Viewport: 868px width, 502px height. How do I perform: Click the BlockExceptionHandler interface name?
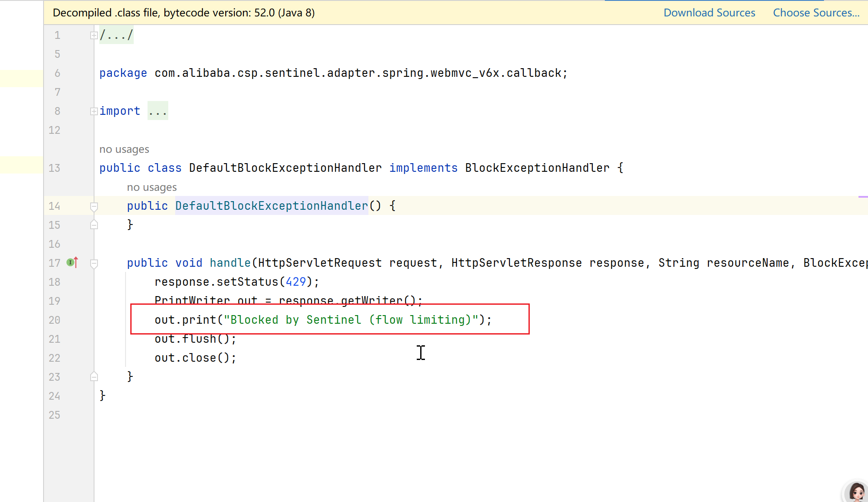537,168
